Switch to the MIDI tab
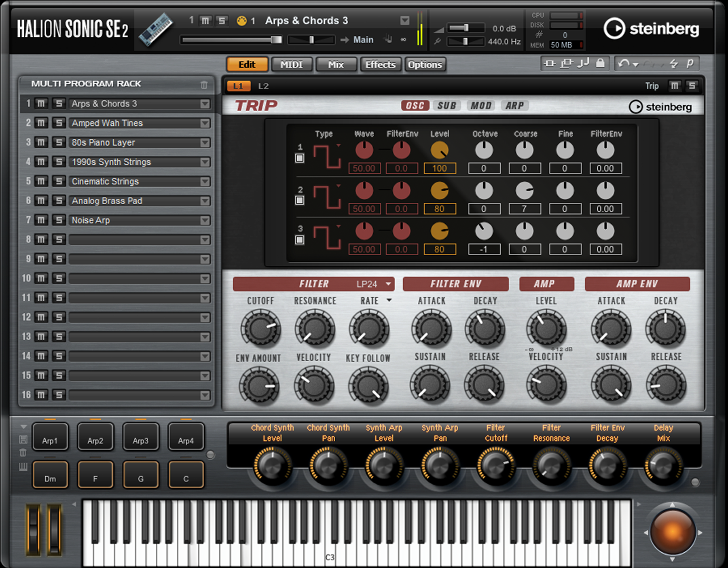 (292, 65)
